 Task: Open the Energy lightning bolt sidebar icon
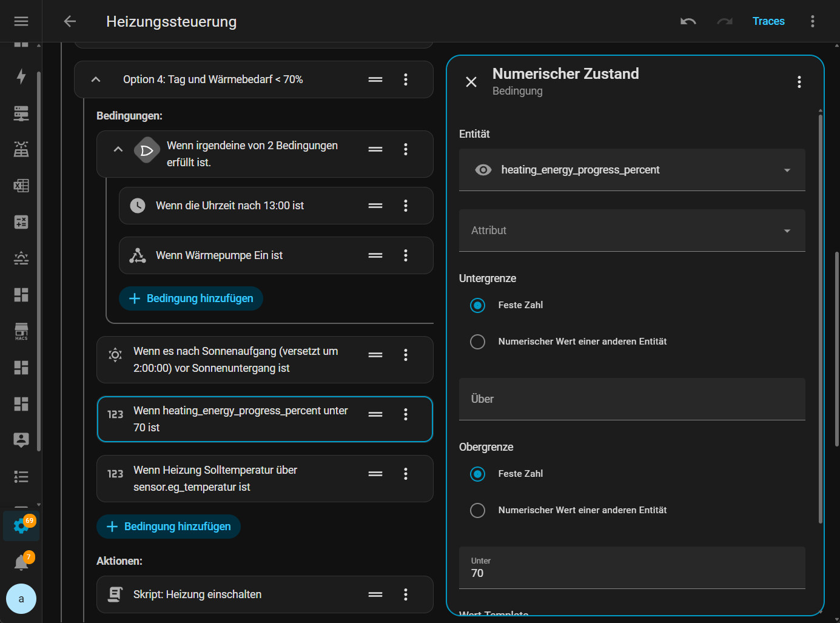[x=21, y=76]
